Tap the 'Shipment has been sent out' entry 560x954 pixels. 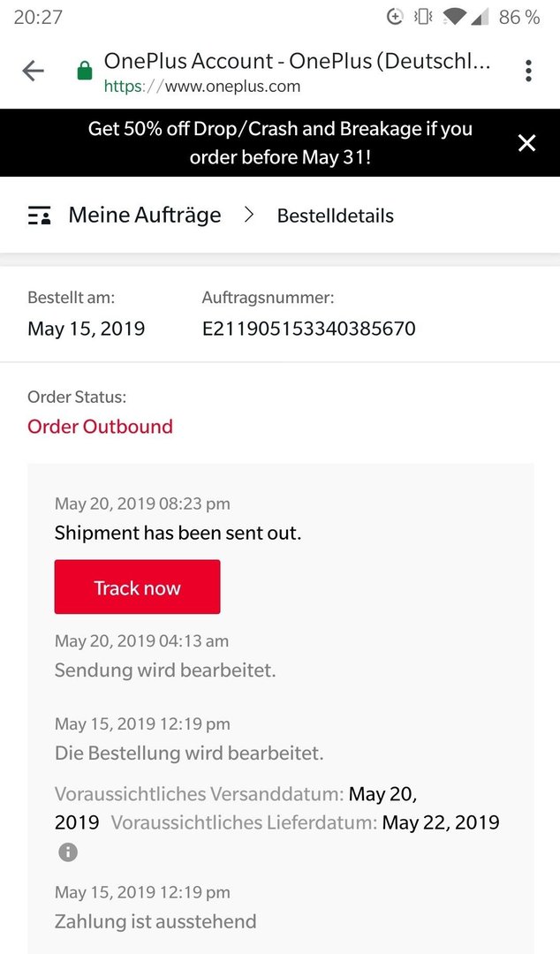[178, 533]
